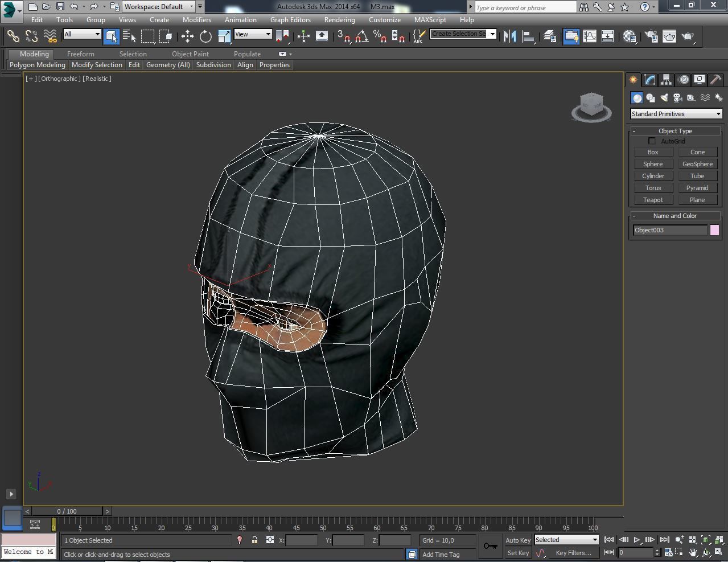
Task: Create a Teapot primitive
Action: [653, 200]
